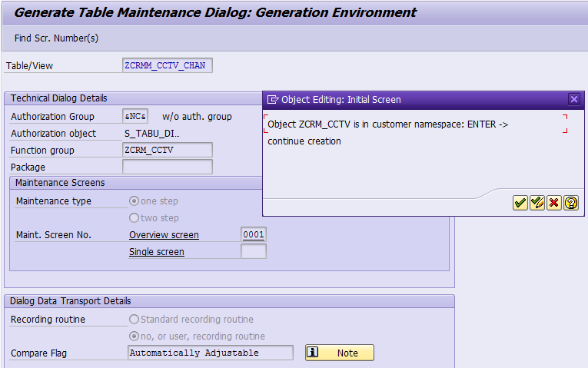The height and width of the screenshot is (368, 588).
Task: Select the two step maintenance type
Action: [134, 217]
